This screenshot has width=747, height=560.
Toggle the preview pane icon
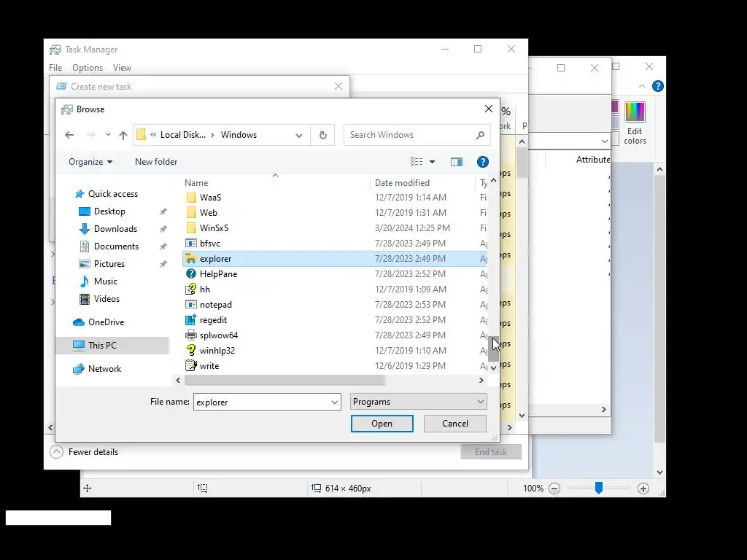[457, 162]
